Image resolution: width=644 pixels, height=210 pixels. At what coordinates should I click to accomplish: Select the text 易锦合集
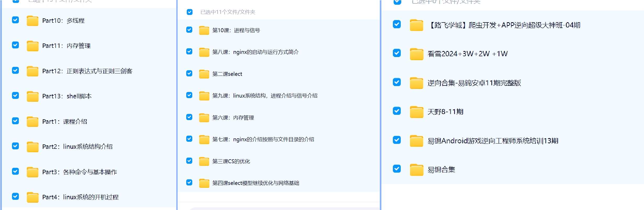(x=441, y=170)
